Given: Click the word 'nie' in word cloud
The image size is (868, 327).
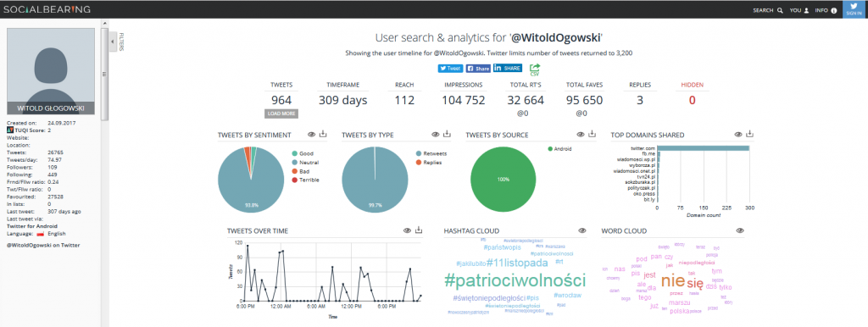Looking at the screenshot, I should pos(672,280).
